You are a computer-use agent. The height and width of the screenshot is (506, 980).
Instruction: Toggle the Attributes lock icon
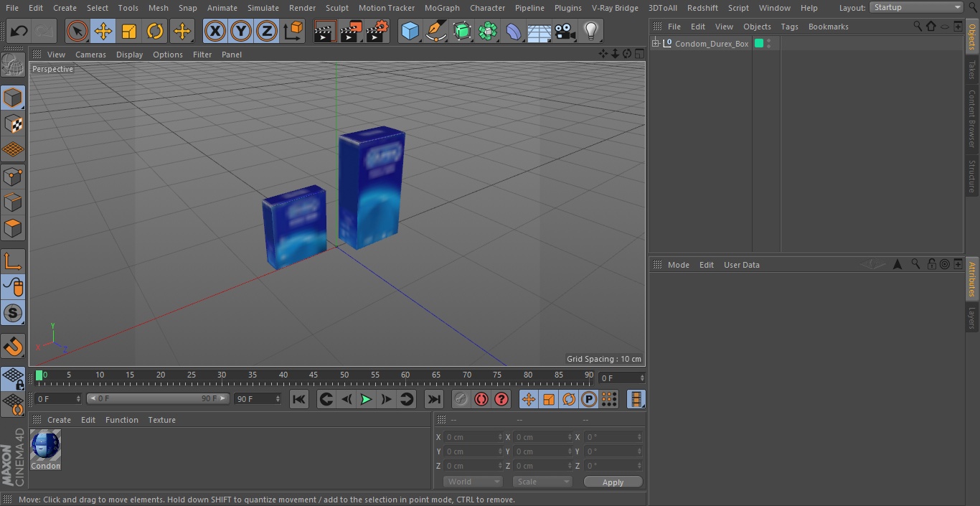(931, 264)
